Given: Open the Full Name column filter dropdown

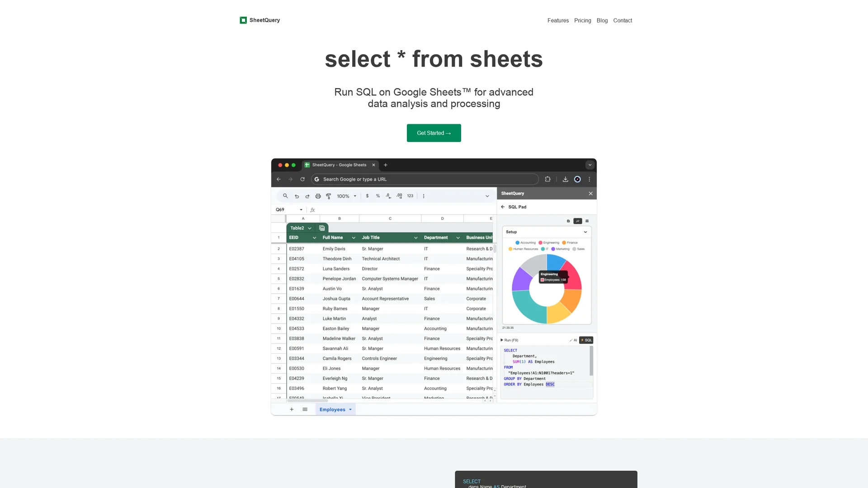Looking at the screenshot, I should (354, 238).
